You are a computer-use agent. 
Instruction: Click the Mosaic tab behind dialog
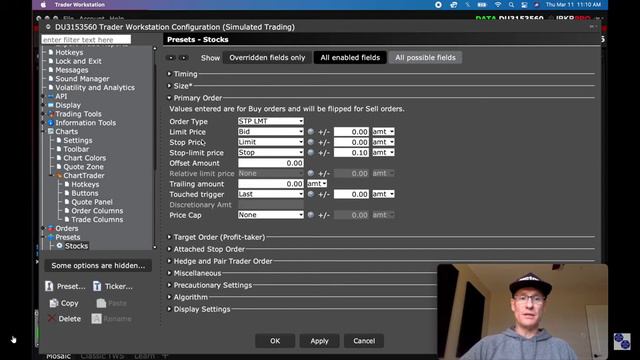58,356
